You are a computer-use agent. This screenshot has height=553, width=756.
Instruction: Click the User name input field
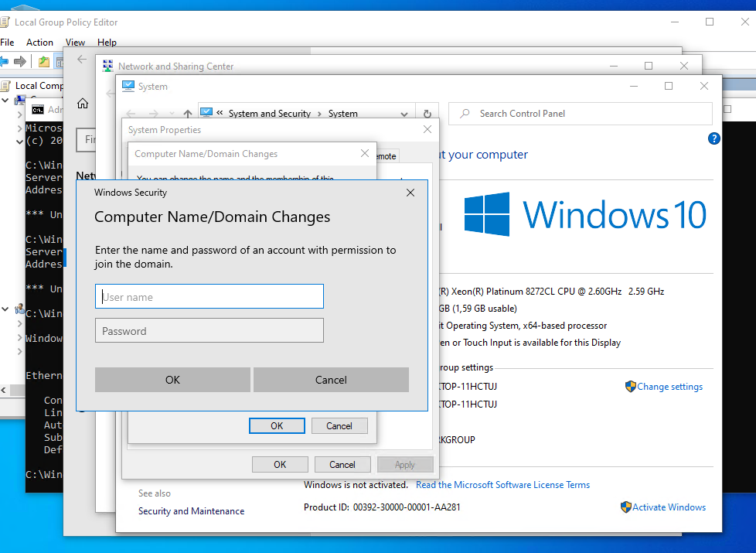[x=209, y=296]
